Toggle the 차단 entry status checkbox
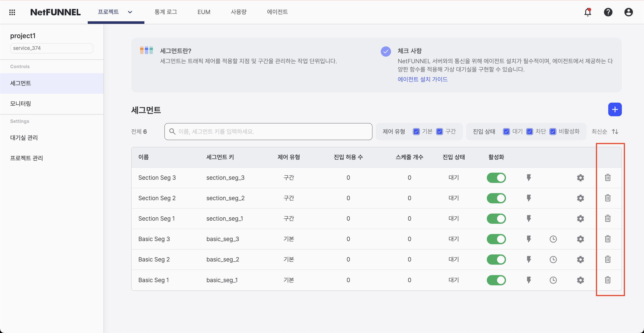The image size is (644, 333). click(x=529, y=132)
